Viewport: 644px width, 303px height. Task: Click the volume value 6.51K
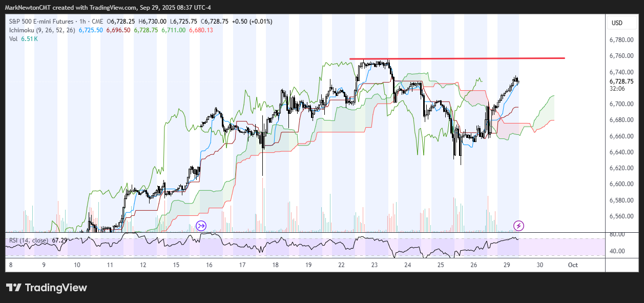(x=30, y=39)
